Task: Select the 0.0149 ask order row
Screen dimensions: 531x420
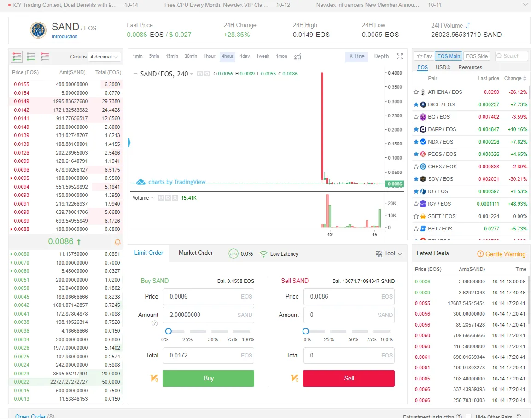Action: point(66,101)
